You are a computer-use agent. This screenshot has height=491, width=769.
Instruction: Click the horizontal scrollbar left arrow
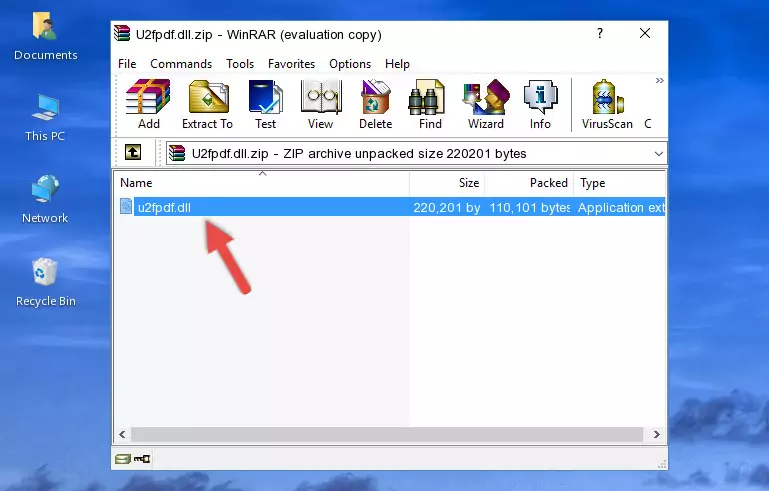[x=123, y=434]
